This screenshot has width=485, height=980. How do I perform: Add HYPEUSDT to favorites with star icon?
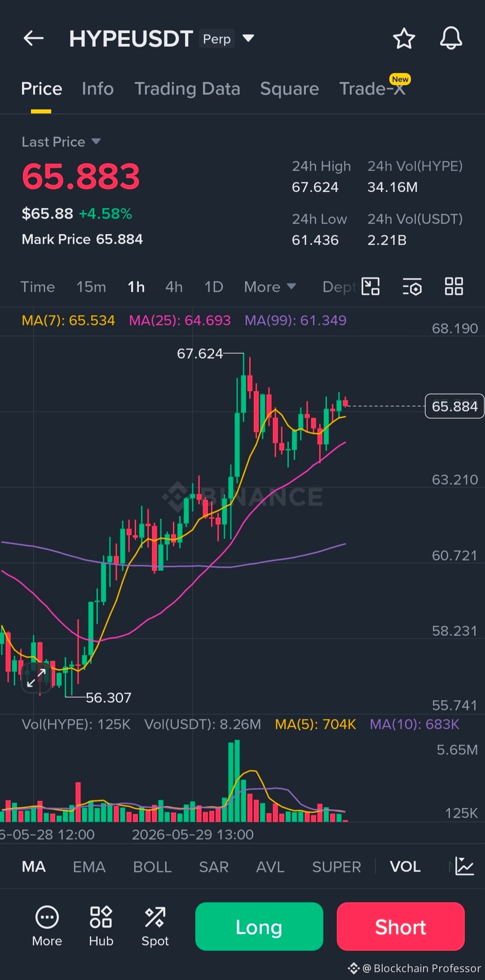click(x=404, y=39)
